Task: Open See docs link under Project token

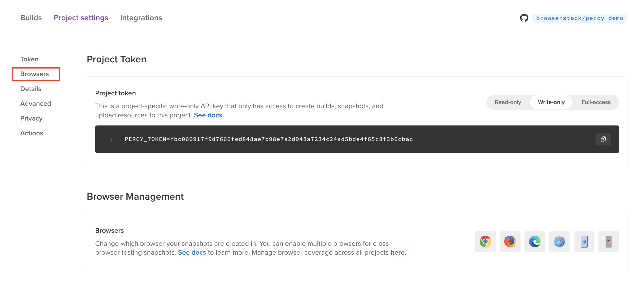Action: click(208, 115)
